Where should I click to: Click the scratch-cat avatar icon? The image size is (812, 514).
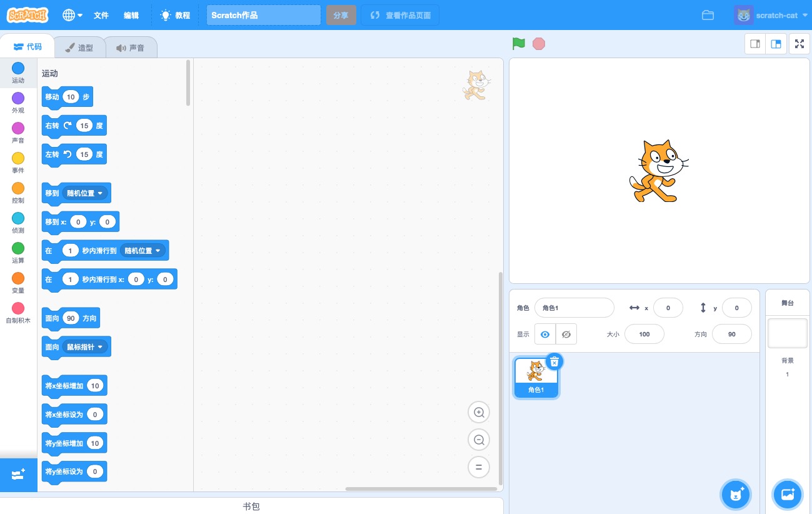click(x=743, y=15)
